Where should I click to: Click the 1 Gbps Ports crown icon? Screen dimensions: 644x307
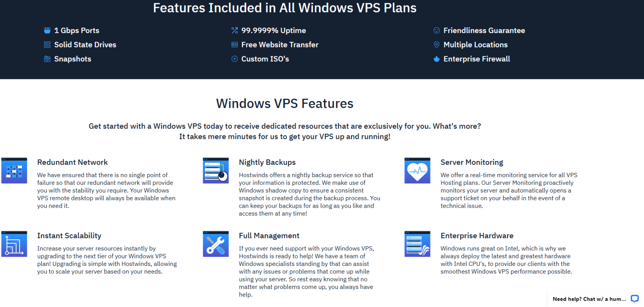47,30
